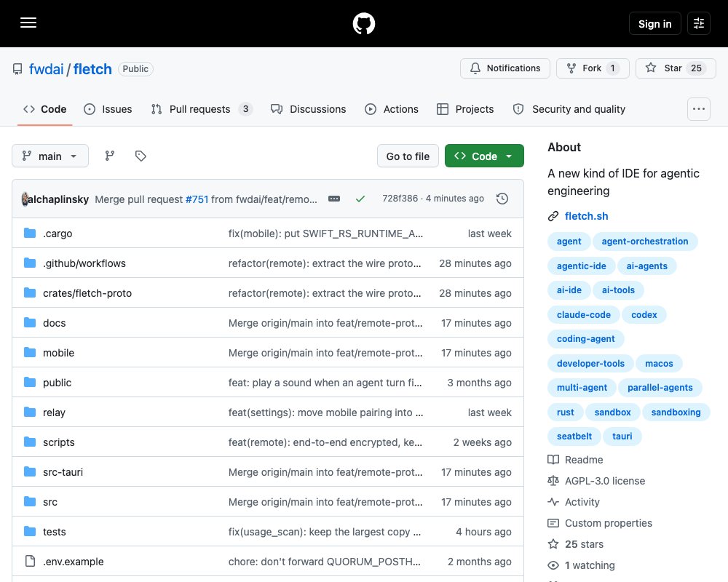The width and height of the screenshot is (728, 582).
Task: Open appearance settings slider icon
Action: (x=699, y=23)
